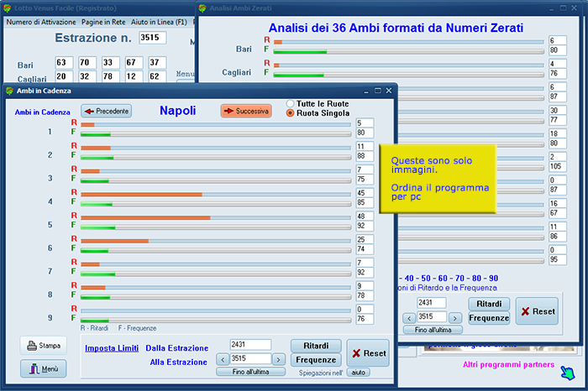The image size is (588, 391).
Task: Maximize the Analisi Ambi Zerati window
Action: click(563, 8)
